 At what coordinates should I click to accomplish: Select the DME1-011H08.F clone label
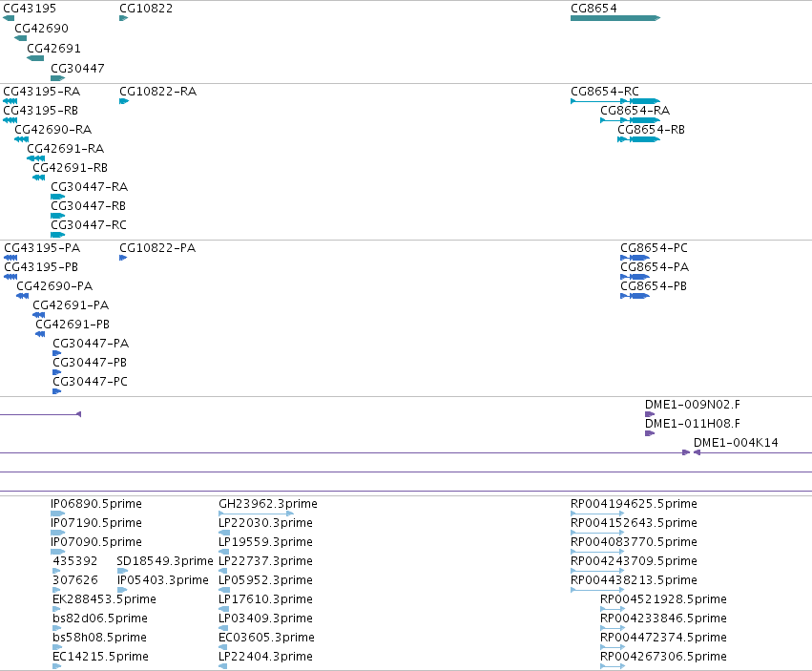click(x=693, y=424)
